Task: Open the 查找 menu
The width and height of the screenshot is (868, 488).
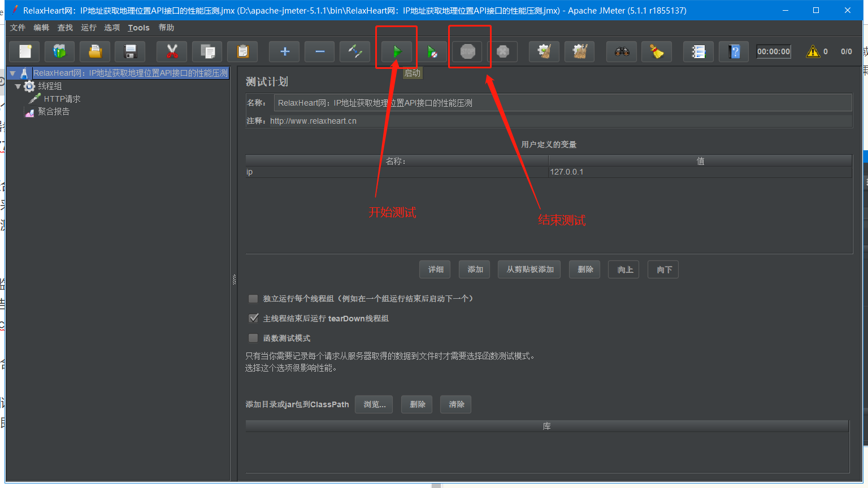Action: (65, 28)
